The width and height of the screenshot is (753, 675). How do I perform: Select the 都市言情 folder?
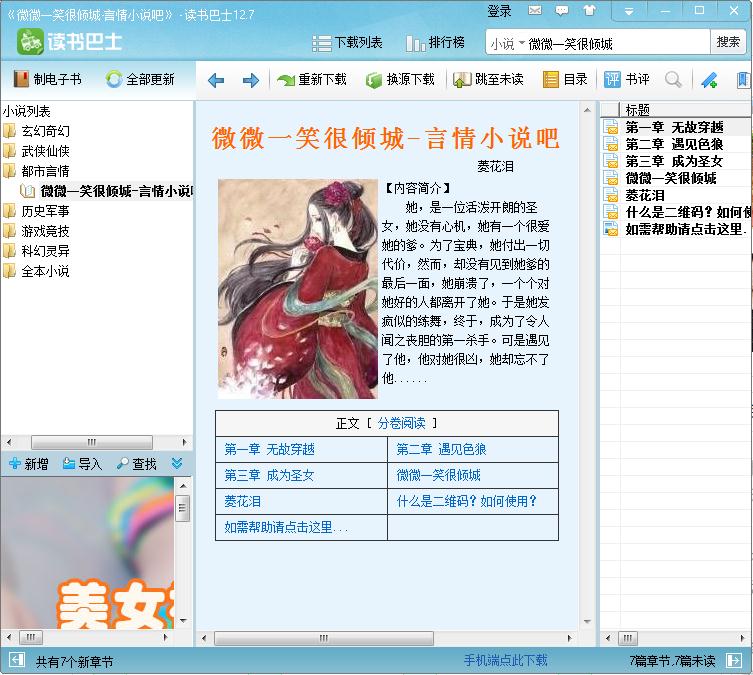[x=36, y=171]
